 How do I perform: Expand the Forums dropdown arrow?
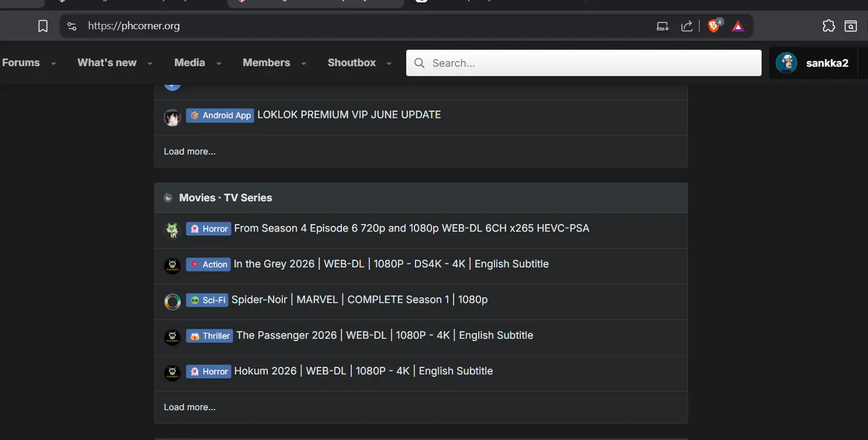click(x=53, y=63)
